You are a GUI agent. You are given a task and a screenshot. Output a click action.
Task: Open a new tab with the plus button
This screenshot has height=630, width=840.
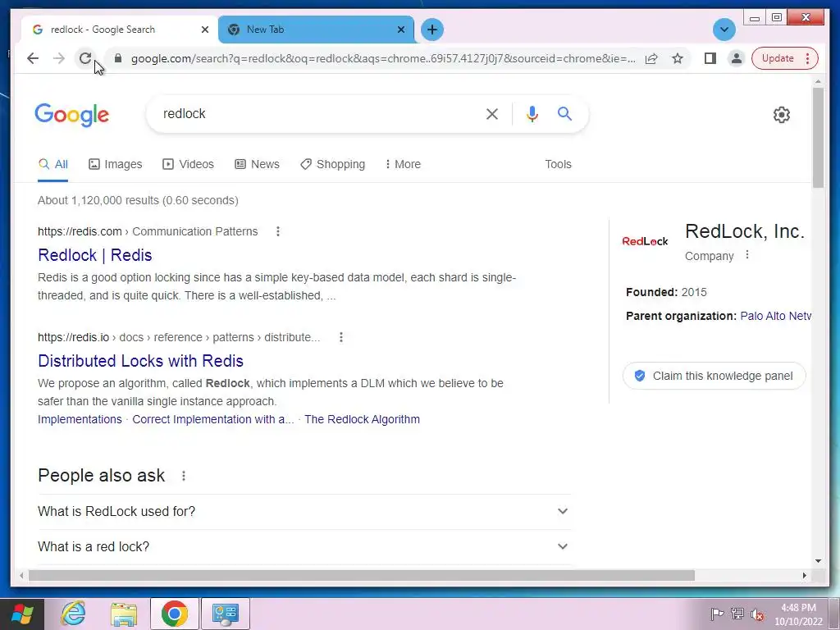[432, 30]
